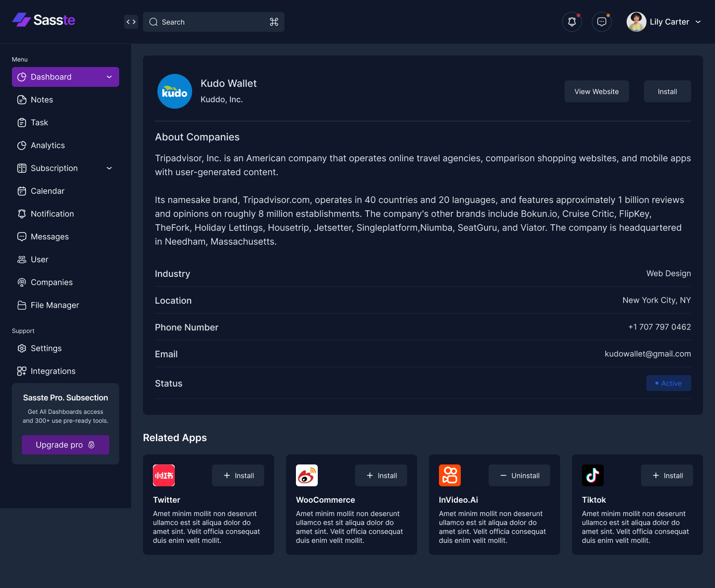Screen dimensions: 715x588
Task: Click the InVideo.Ai card app icon
Action: point(450,475)
